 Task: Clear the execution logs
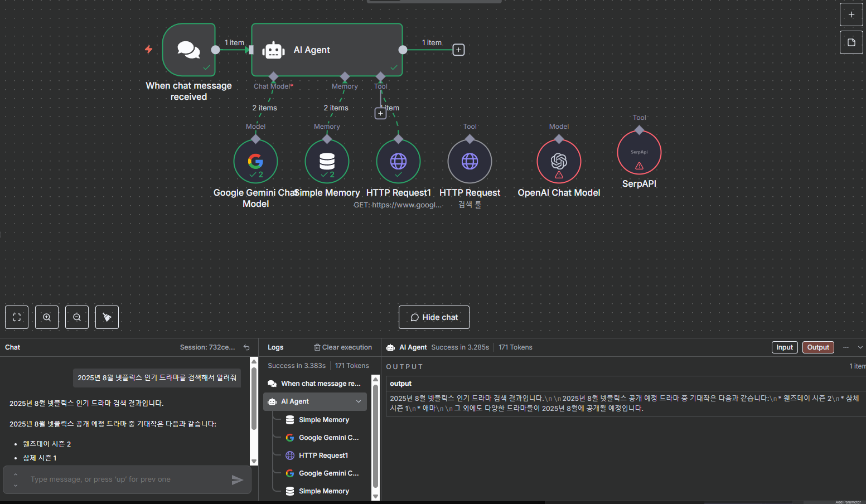(342, 347)
